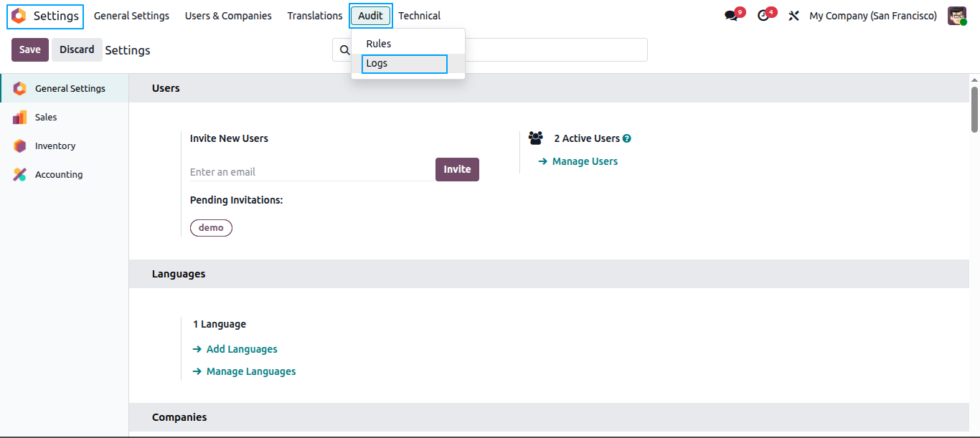Select the Sales settings section

tap(65, 118)
